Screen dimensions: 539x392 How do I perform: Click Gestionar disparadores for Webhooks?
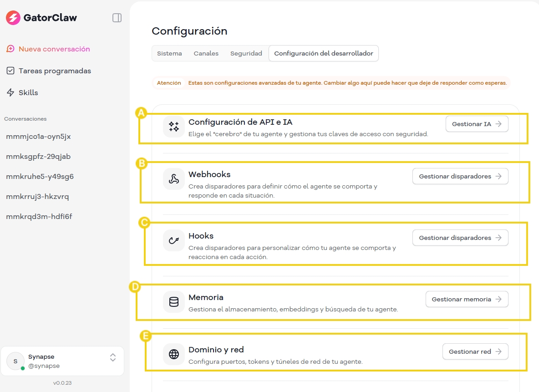460,176
